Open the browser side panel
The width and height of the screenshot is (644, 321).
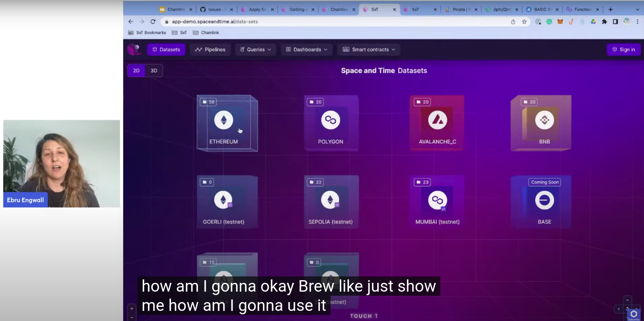[x=615, y=22]
